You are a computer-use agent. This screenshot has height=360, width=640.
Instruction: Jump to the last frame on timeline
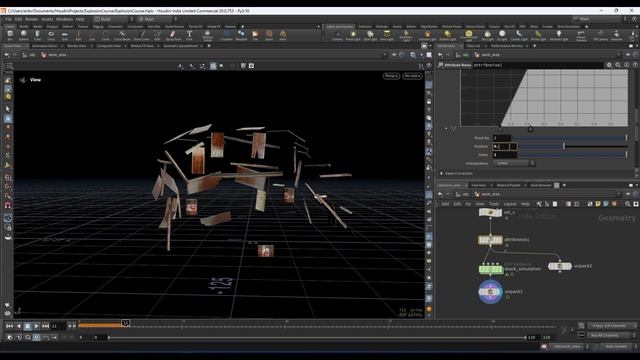(45, 326)
